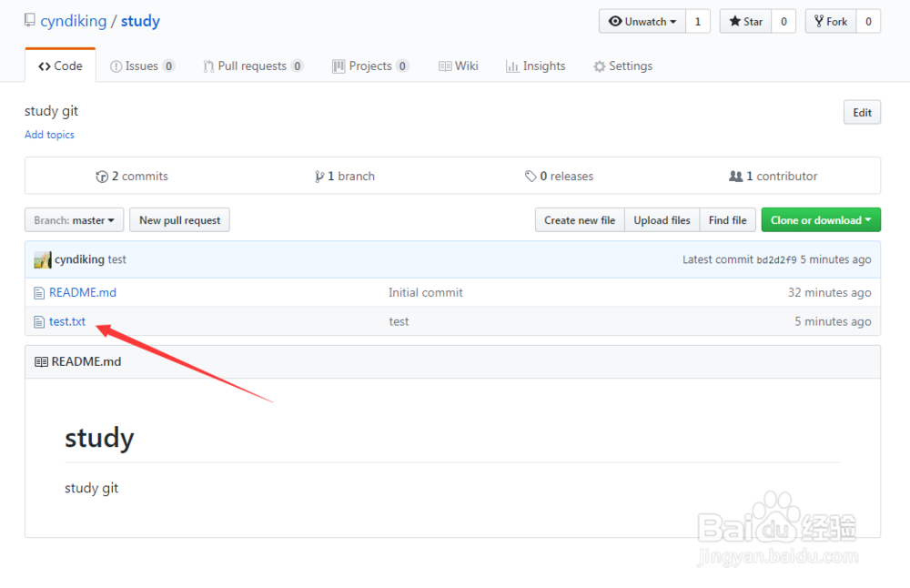The height and width of the screenshot is (588, 910).
Task: Open cyndiking author link in commit row
Action: pos(79,259)
